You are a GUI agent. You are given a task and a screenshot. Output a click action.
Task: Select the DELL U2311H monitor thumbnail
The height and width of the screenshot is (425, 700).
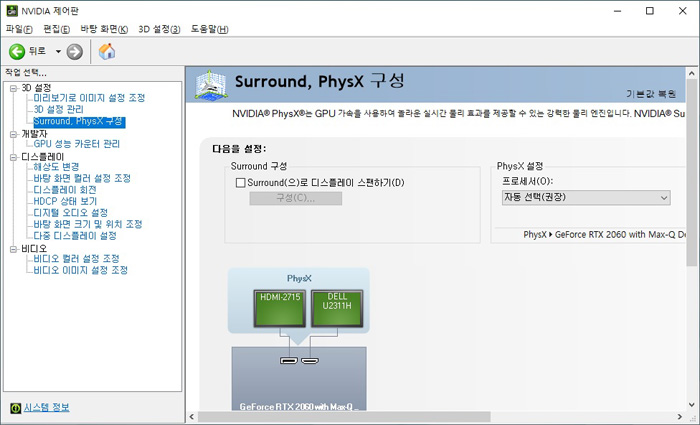(x=337, y=308)
